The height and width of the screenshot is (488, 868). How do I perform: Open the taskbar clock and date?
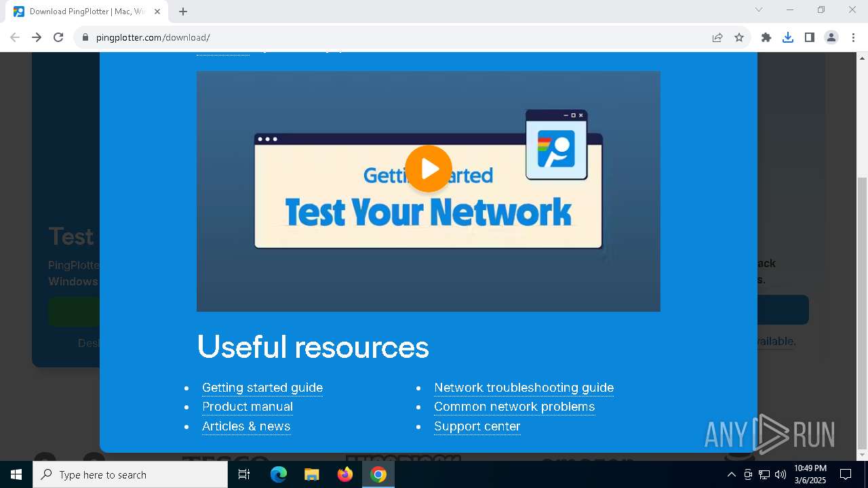[x=810, y=474]
